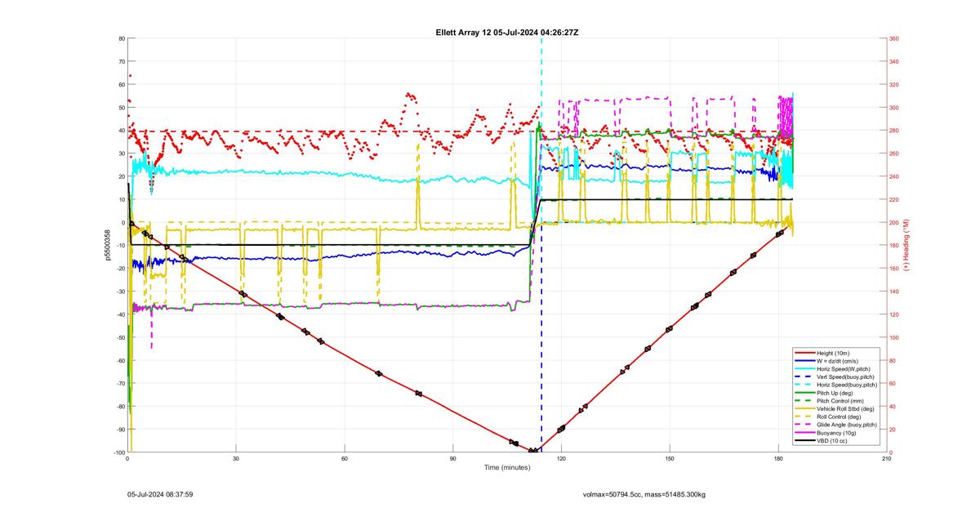
Task: Click the 'p5500358' left axis label
Action: (108, 245)
